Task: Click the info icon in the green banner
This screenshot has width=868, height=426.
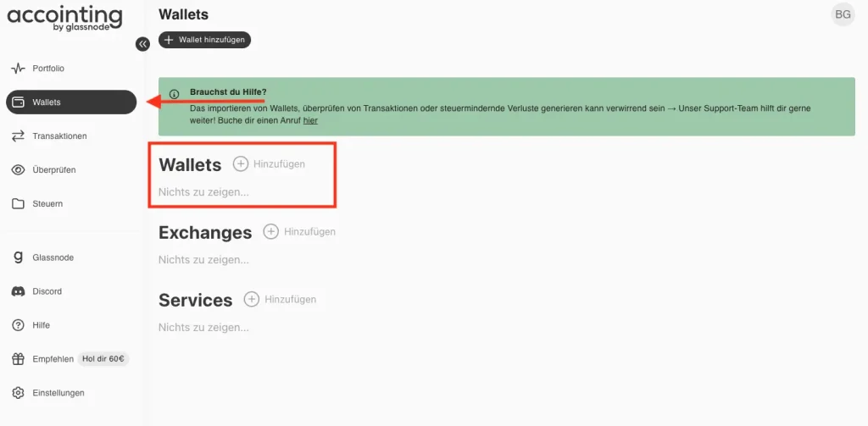Action: click(175, 94)
